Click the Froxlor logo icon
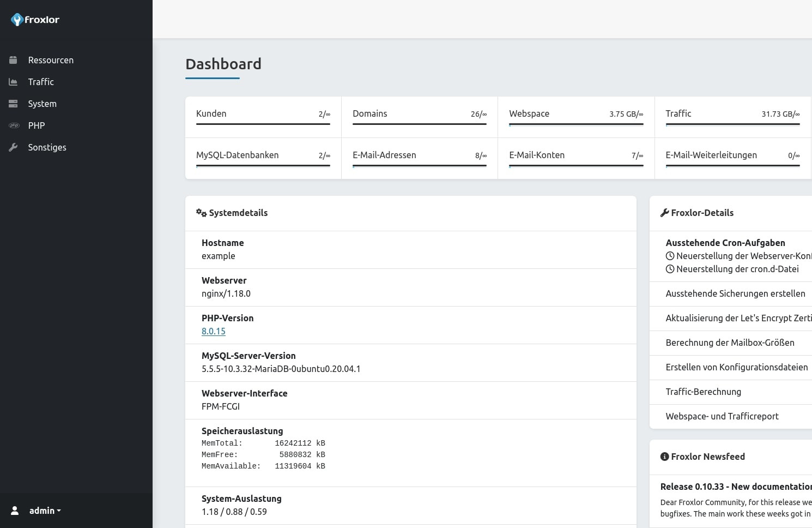 tap(17, 20)
